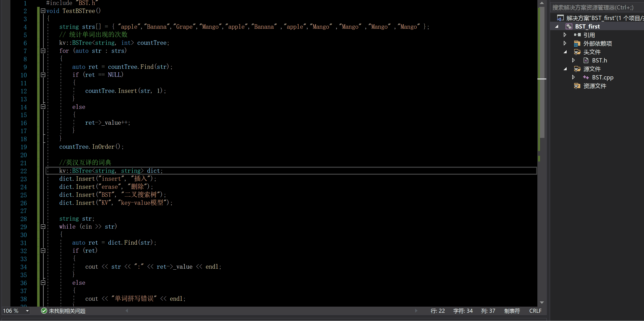The image size is (644, 321).
Task: Click the '#include "BST.h"' line
Action: coord(72,3)
